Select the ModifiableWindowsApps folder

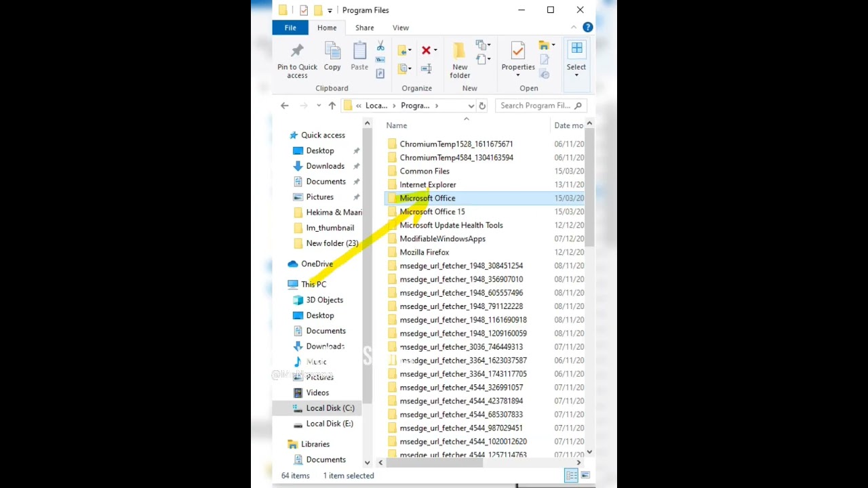(x=442, y=239)
